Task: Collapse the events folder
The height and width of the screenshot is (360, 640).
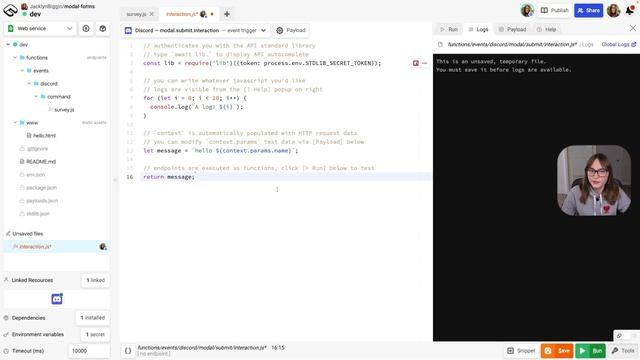Action: coord(22,71)
